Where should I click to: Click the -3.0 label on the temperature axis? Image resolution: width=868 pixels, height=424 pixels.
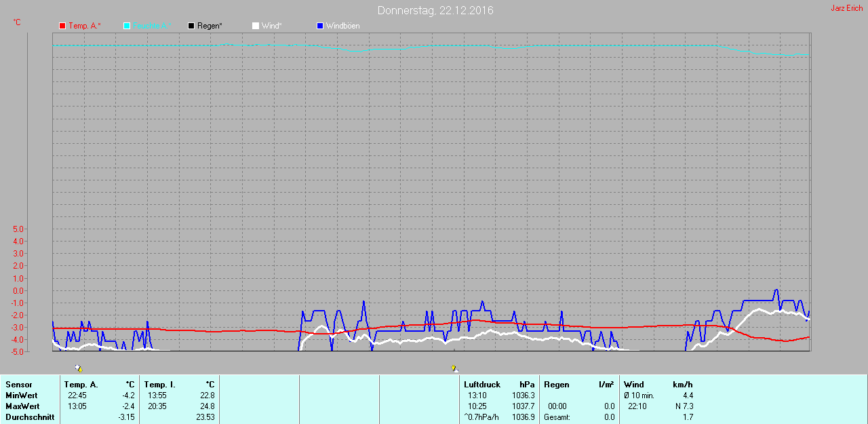click(x=17, y=328)
